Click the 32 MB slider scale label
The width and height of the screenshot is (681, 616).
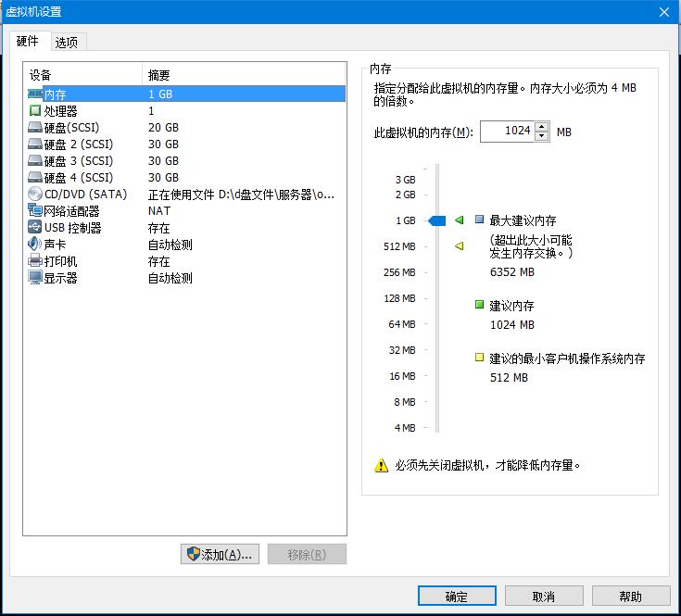[x=402, y=350]
